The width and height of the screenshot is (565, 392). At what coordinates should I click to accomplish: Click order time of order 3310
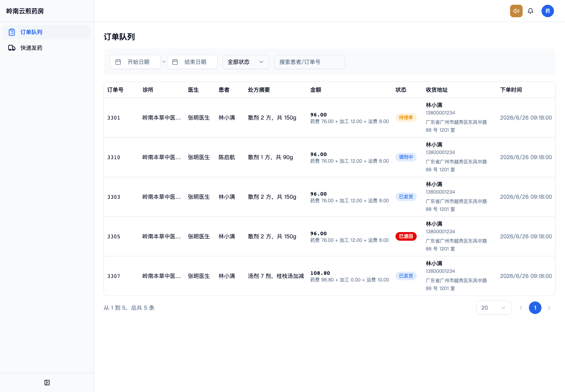[x=526, y=157]
